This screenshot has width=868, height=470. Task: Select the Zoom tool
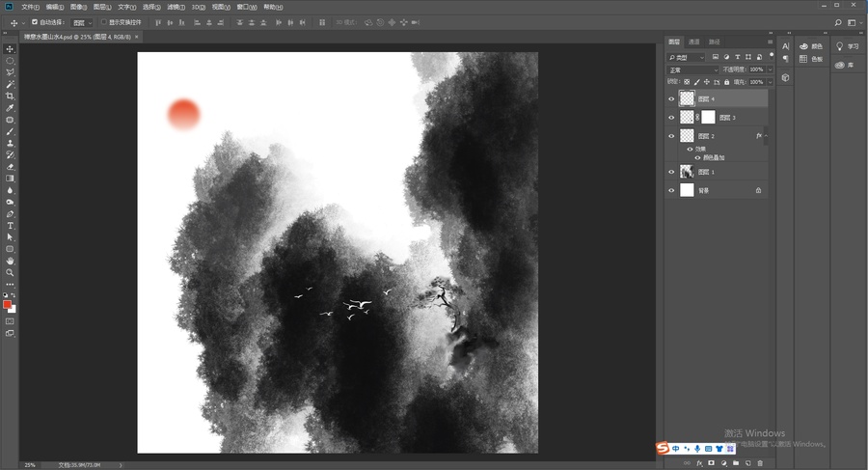pyautogui.click(x=10, y=273)
